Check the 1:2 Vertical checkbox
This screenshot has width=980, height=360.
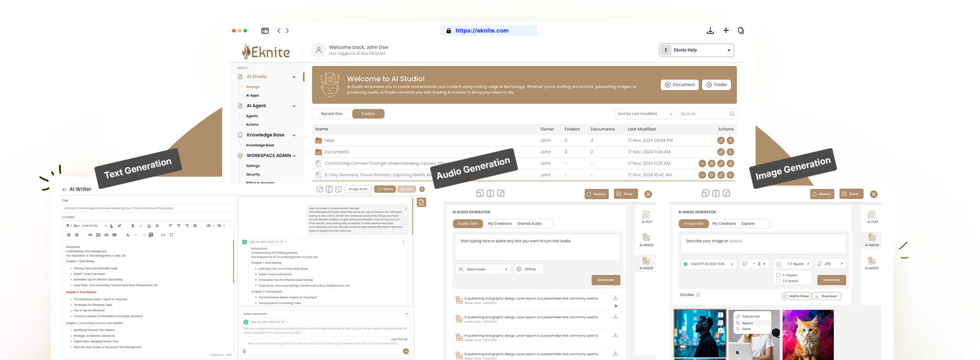[x=778, y=281]
